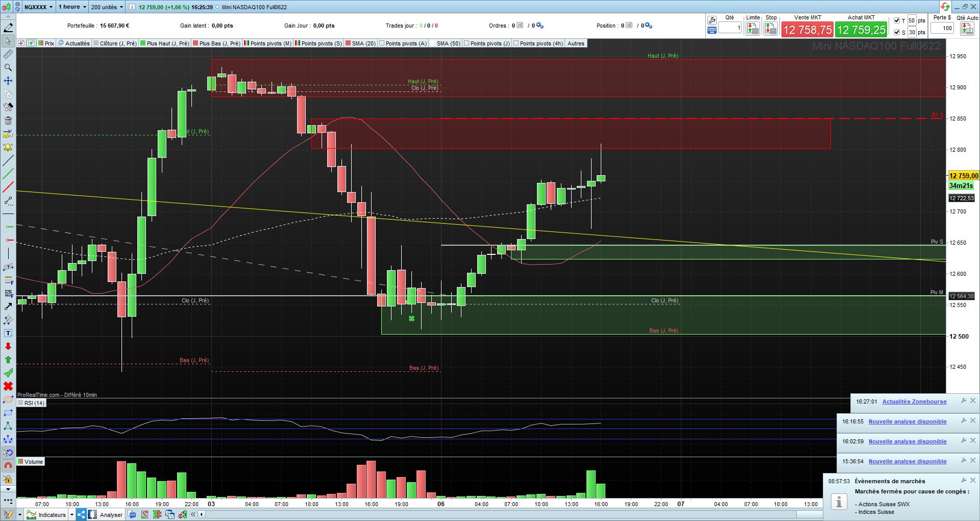Open the Autres legend tab

click(576, 43)
